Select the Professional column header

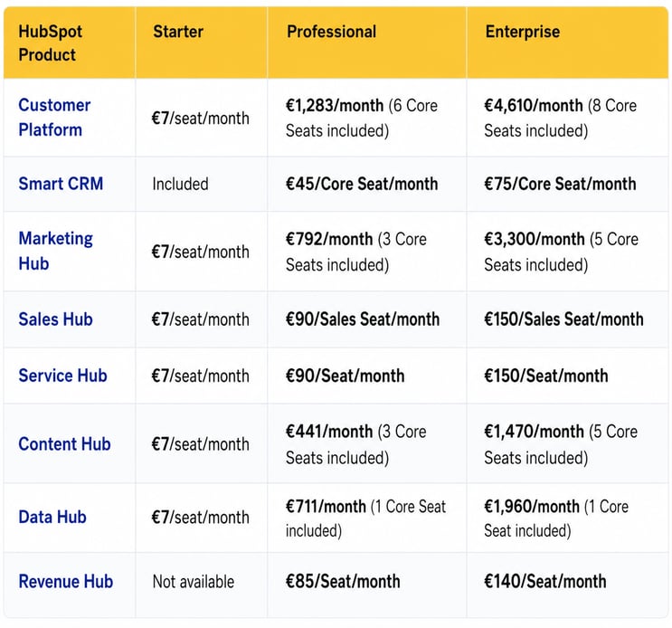(332, 32)
